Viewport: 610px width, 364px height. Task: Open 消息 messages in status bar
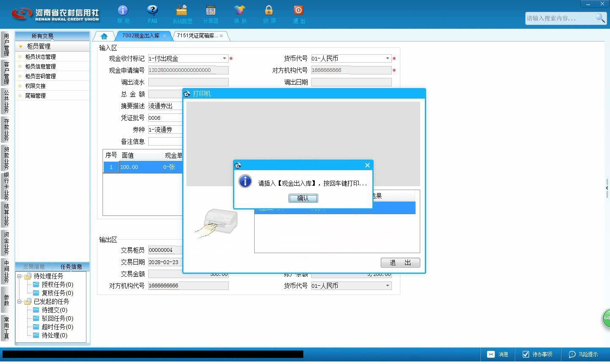[x=498, y=354]
